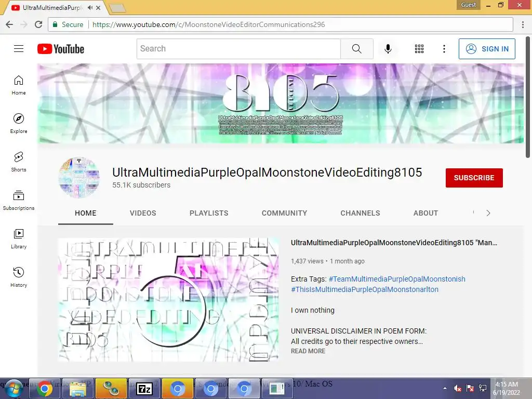Click the network tray icon
The width and height of the screenshot is (532, 399).
[x=483, y=388]
